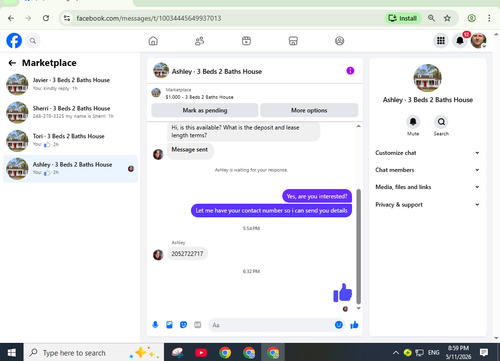Open Chrome's three-dot menu
The height and width of the screenshot is (361, 500).
489,18
